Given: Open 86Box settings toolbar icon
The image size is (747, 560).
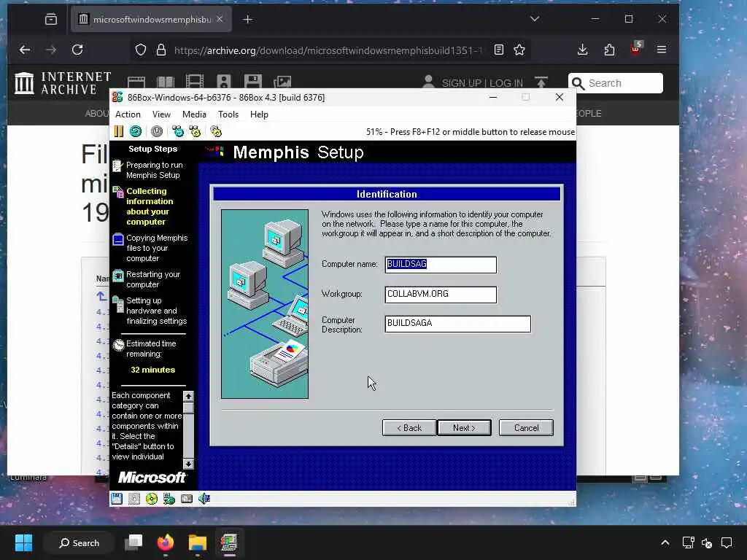Looking at the screenshot, I should pyautogui.click(x=216, y=131).
